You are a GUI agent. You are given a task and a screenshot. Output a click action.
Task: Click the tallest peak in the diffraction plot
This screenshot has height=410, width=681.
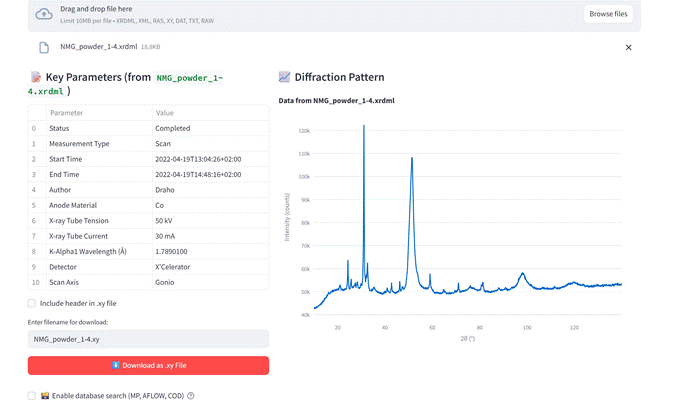364,128
